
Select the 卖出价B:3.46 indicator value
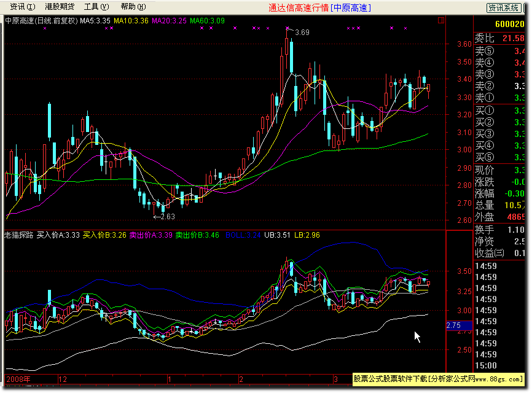point(197,235)
